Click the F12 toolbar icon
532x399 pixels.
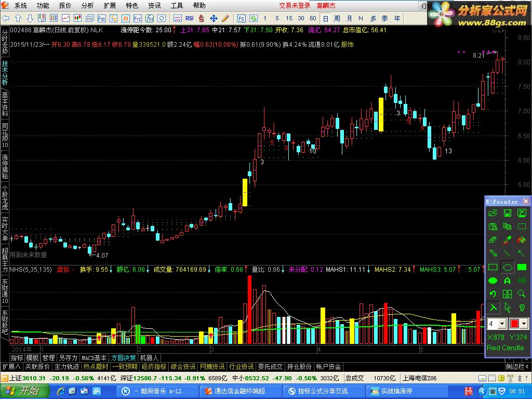coord(137,18)
